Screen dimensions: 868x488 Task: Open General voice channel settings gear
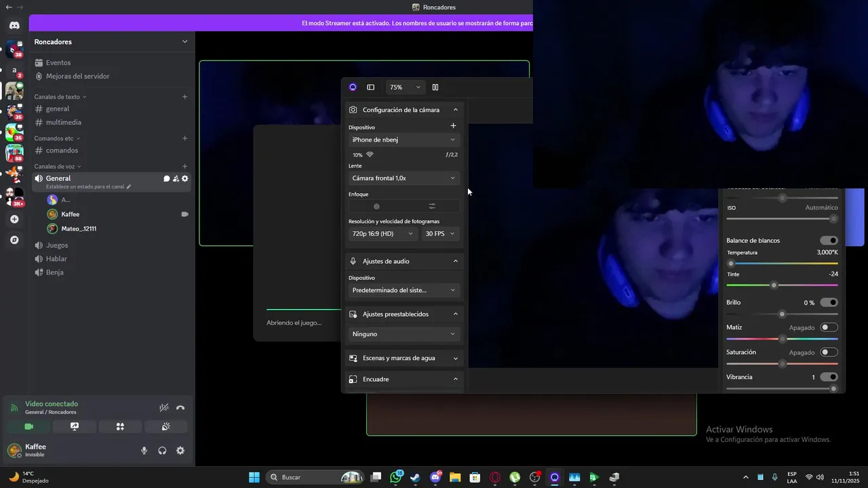tap(185, 178)
